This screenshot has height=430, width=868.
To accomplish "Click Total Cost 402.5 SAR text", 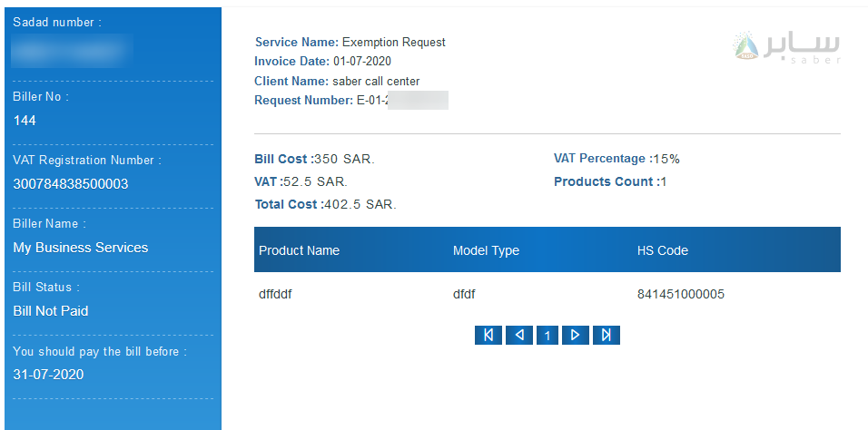I will (x=325, y=204).
